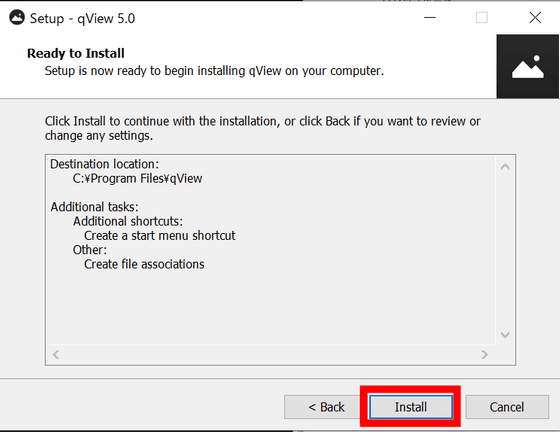The height and width of the screenshot is (432, 560).
Task: Click the "Ready to Install" heading
Action: coord(76,53)
